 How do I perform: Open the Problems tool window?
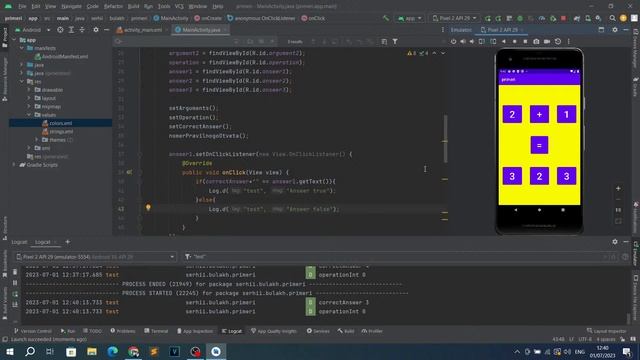point(123,331)
